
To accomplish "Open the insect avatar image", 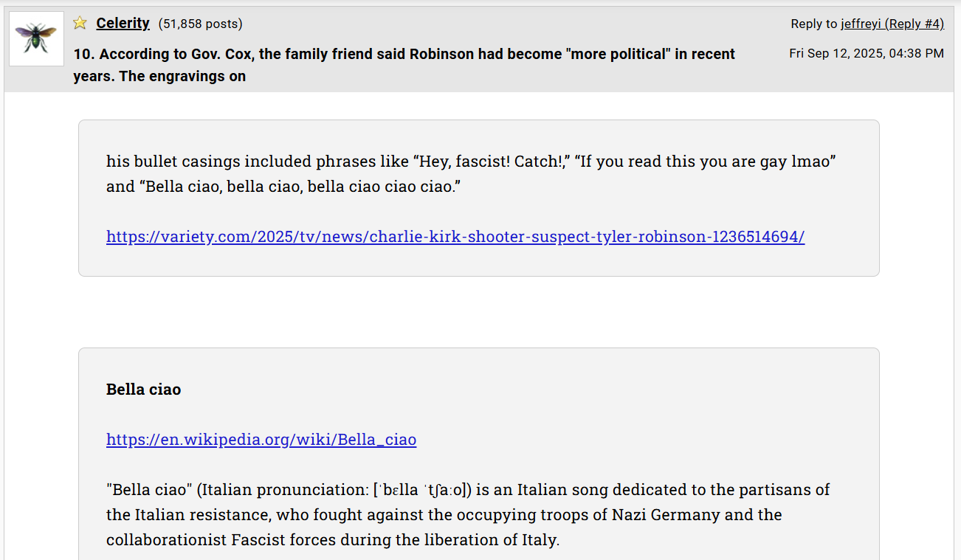I will tap(36, 38).
